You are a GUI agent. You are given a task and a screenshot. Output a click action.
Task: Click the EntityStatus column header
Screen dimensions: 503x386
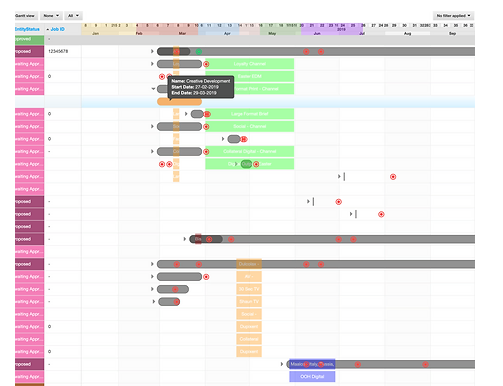coord(27,29)
